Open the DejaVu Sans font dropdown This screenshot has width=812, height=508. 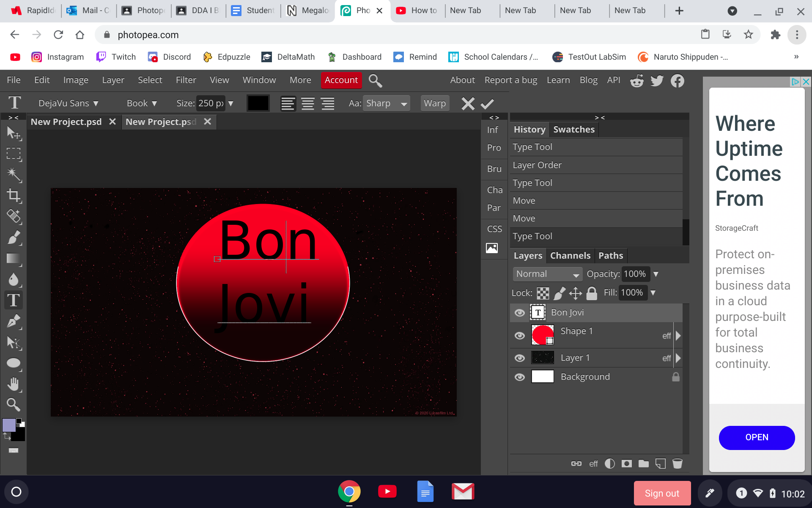coord(68,104)
